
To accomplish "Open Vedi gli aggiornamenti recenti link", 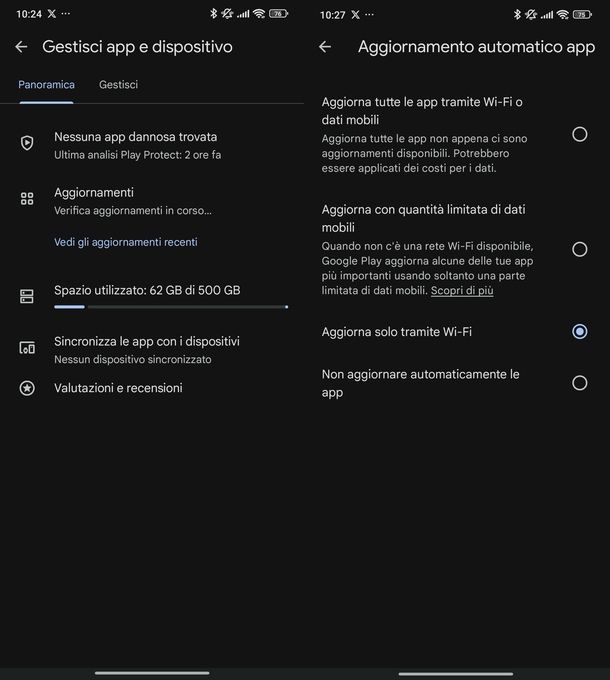I will pyautogui.click(x=126, y=242).
